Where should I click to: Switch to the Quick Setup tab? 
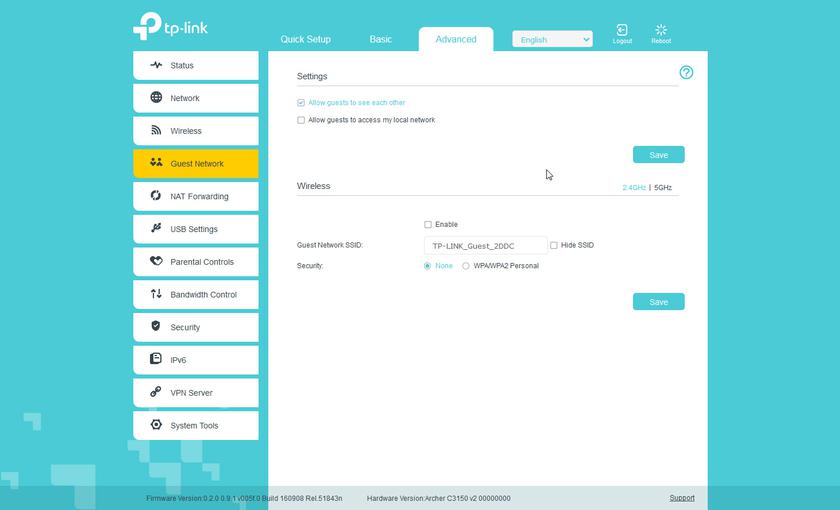(x=305, y=39)
